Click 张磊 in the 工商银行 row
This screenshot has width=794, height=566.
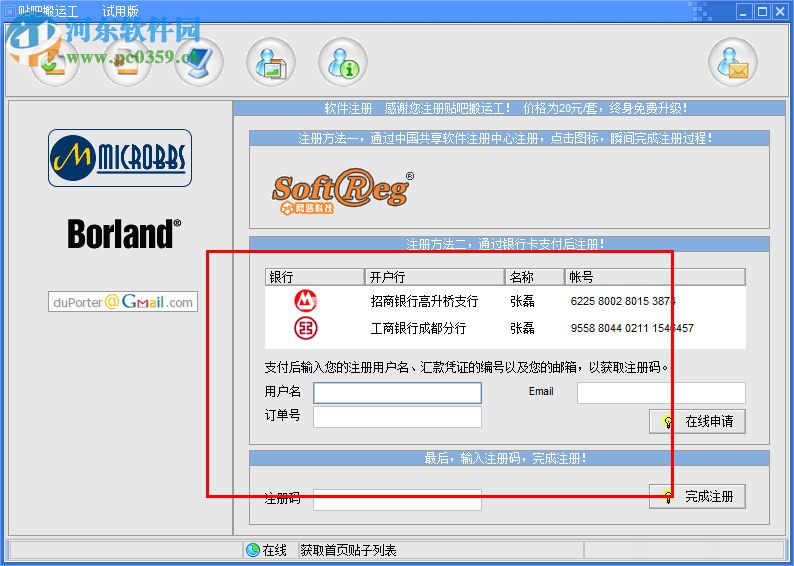click(x=523, y=328)
